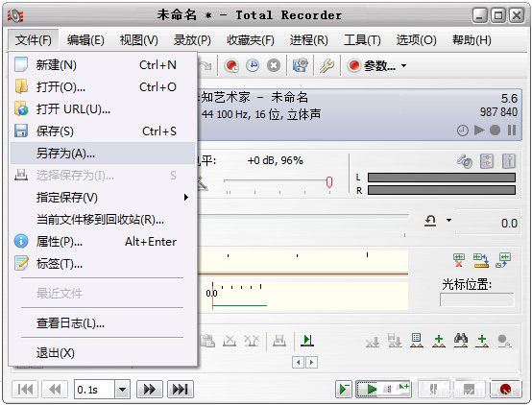532x405 pixels.
Task: Choose 打开 URL(U)... menu entry
Action: 103,109
